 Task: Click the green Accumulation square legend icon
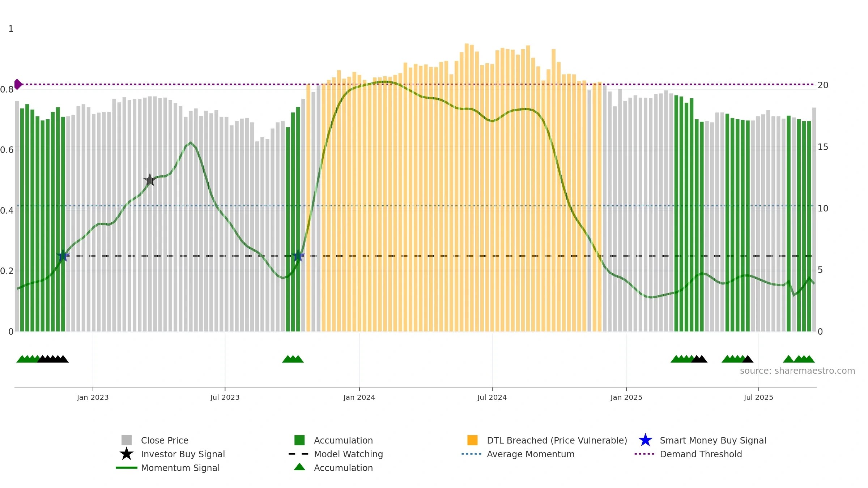[299, 440]
